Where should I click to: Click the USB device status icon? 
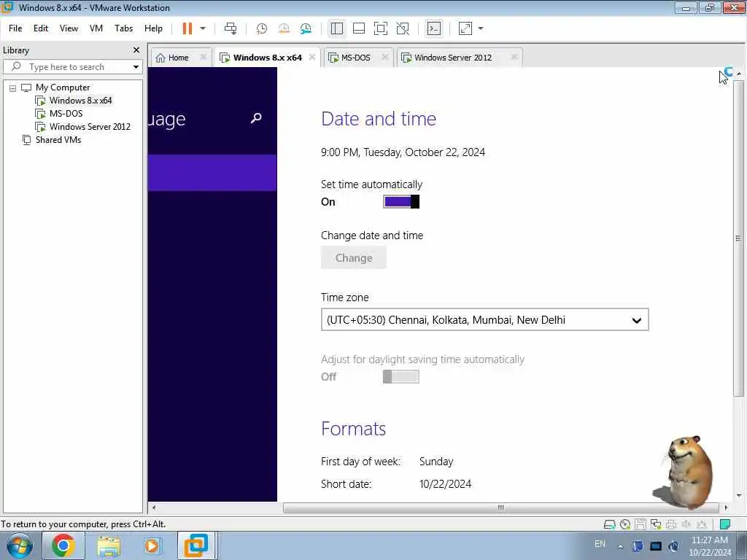(x=702, y=525)
